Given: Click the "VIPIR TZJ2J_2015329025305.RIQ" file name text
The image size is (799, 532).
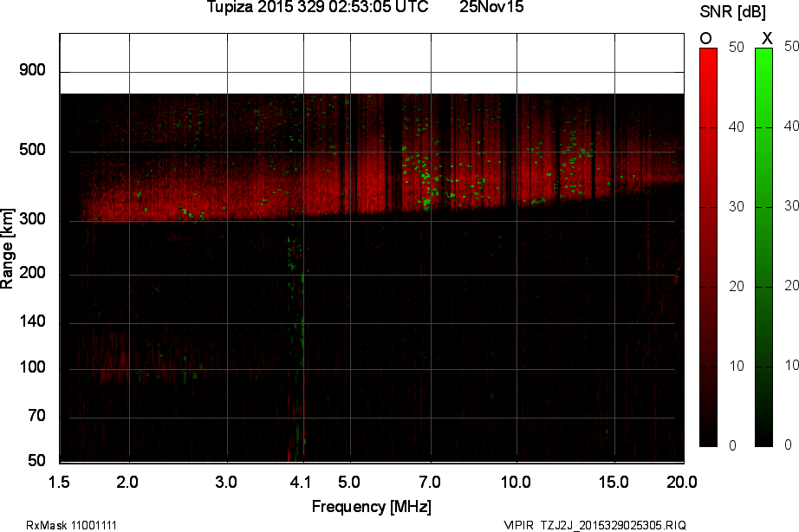Looking at the screenshot, I should (x=594, y=525).
